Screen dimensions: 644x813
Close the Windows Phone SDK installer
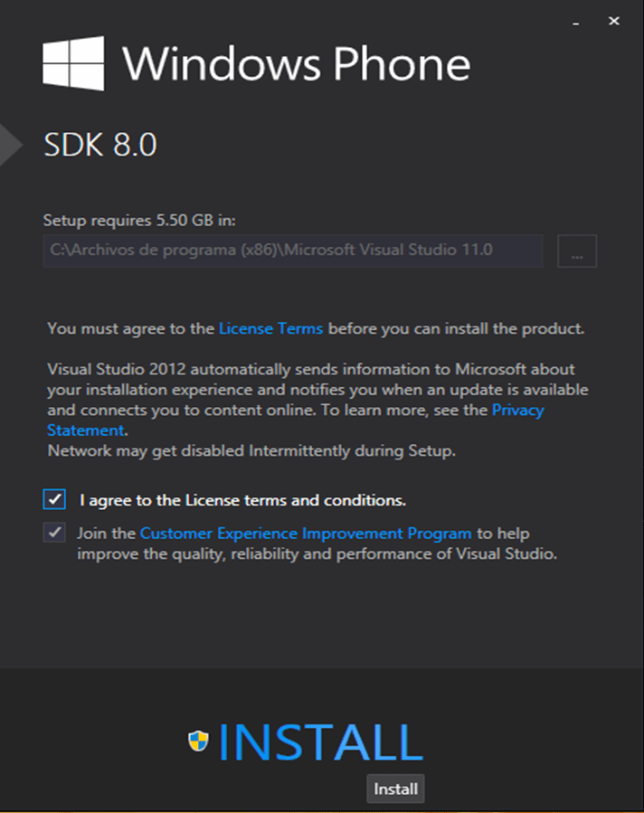click(613, 20)
